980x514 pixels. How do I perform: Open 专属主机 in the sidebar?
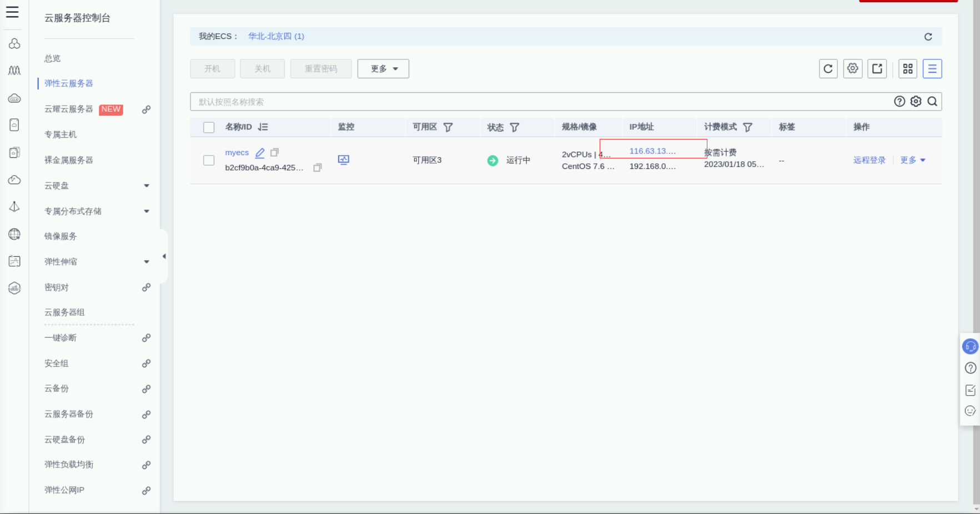click(x=61, y=134)
